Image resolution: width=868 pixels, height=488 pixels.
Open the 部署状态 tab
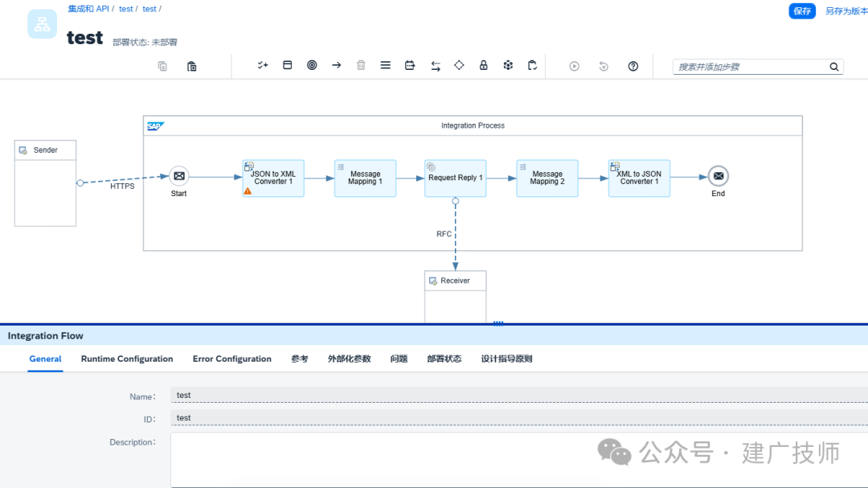tap(444, 359)
